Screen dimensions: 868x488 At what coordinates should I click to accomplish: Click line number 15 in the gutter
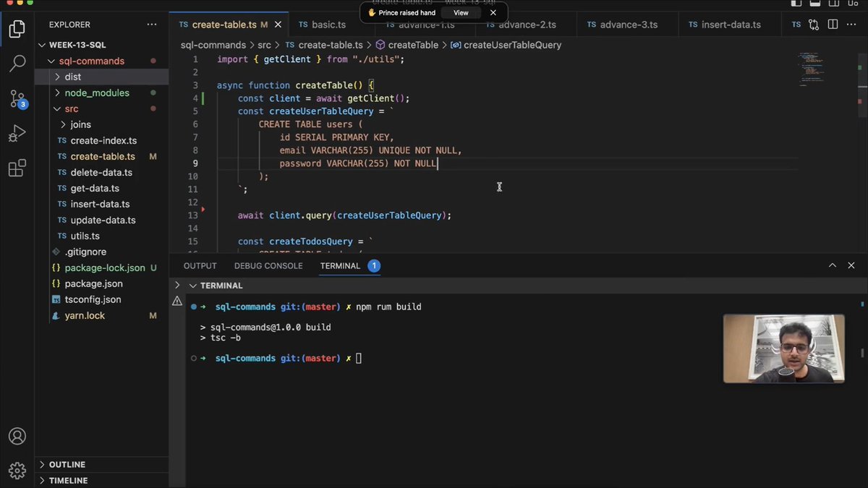coord(192,241)
